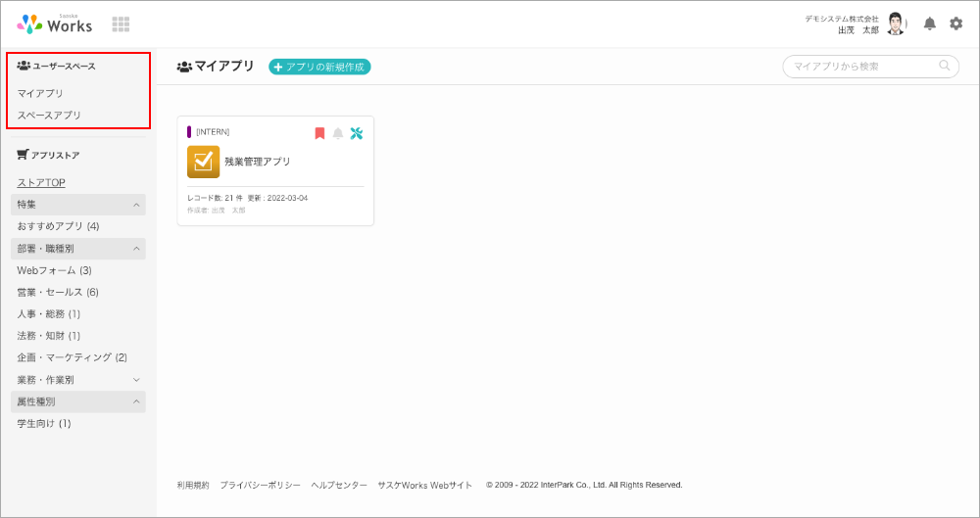Open Webフォーム (3) category
980x518 pixels.
tap(54, 270)
